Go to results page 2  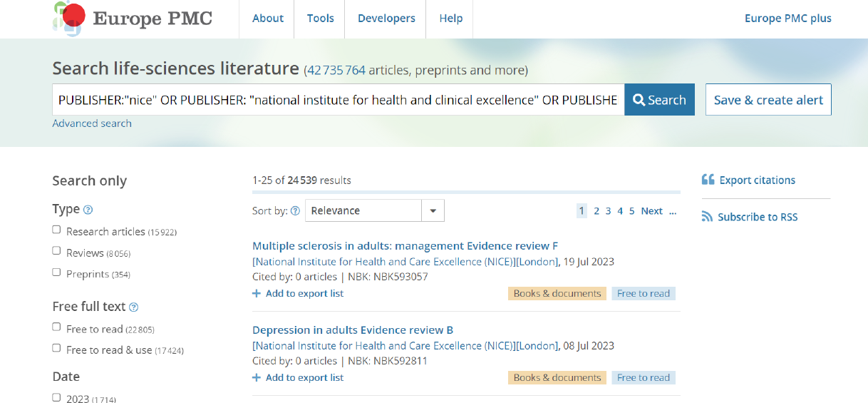pos(596,211)
